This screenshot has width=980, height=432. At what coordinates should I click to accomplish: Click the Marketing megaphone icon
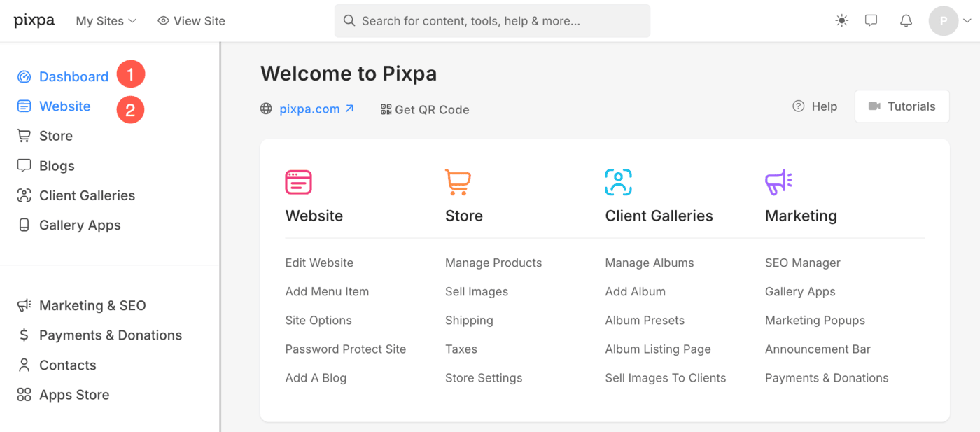778,182
